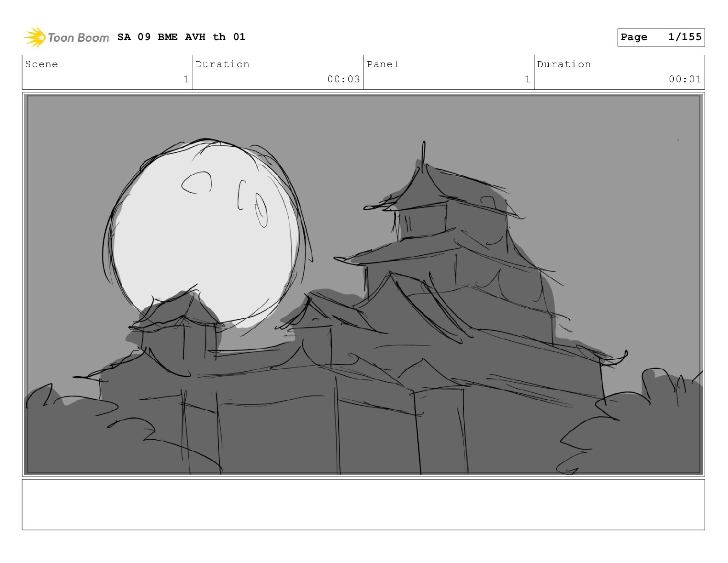This screenshot has height=563, width=728.
Task: Select the title text 'SA 09 BME AVH th 01'
Action: 182,37
